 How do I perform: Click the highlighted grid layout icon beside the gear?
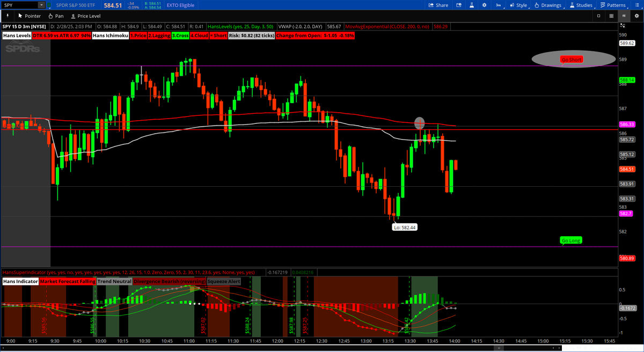pyautogui.click(x=624, y=16)
